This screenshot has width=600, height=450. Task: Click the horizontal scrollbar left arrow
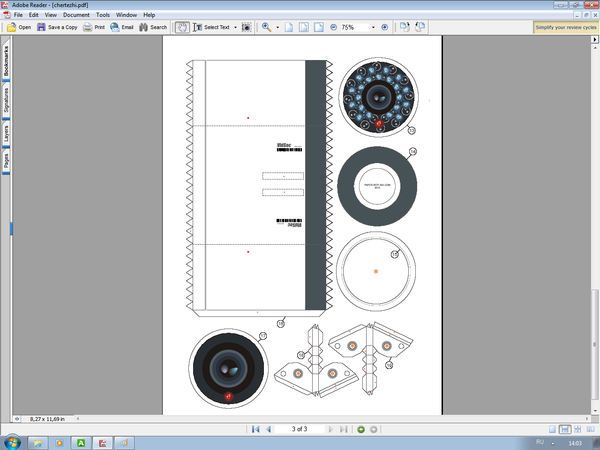(78, 419)
